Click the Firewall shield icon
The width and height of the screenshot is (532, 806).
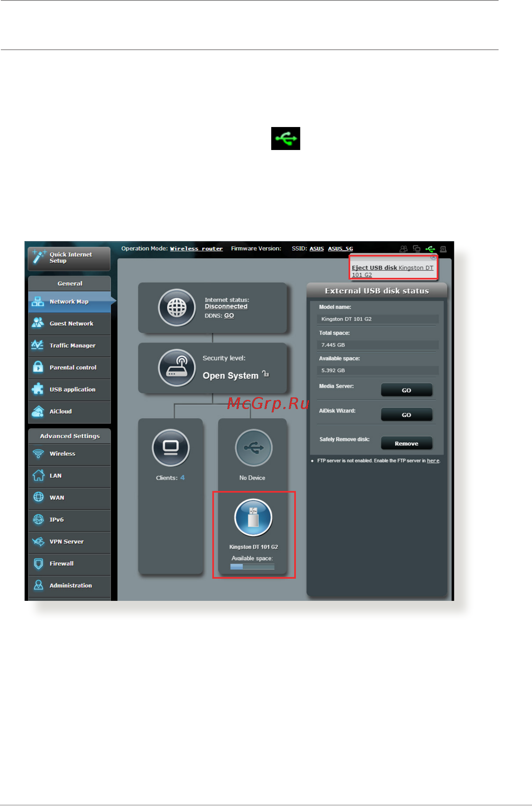pos(38,564)
